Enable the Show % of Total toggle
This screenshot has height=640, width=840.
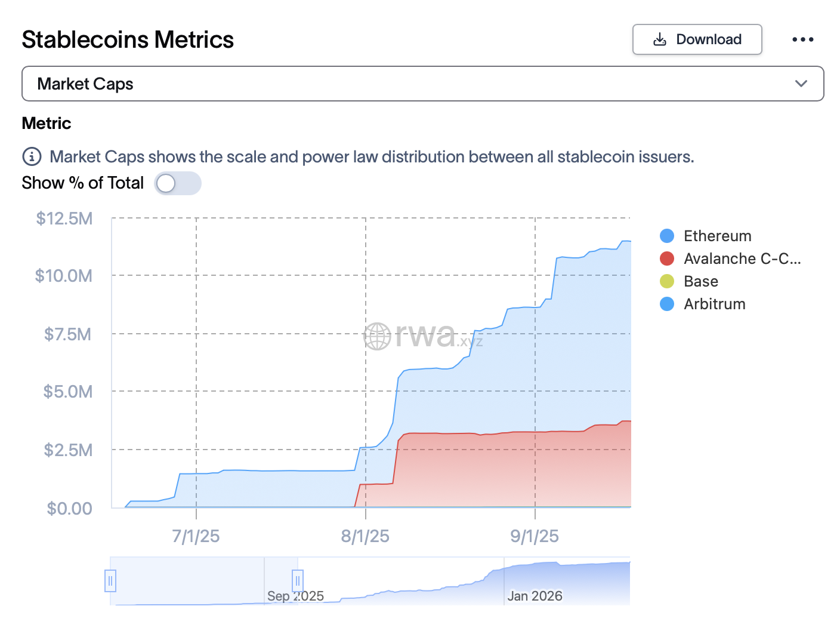pos(177,183)
